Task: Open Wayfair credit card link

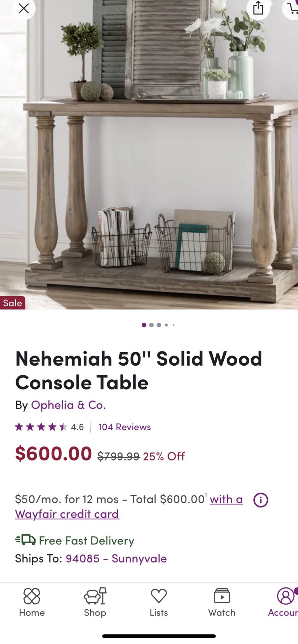Action: 67,514
